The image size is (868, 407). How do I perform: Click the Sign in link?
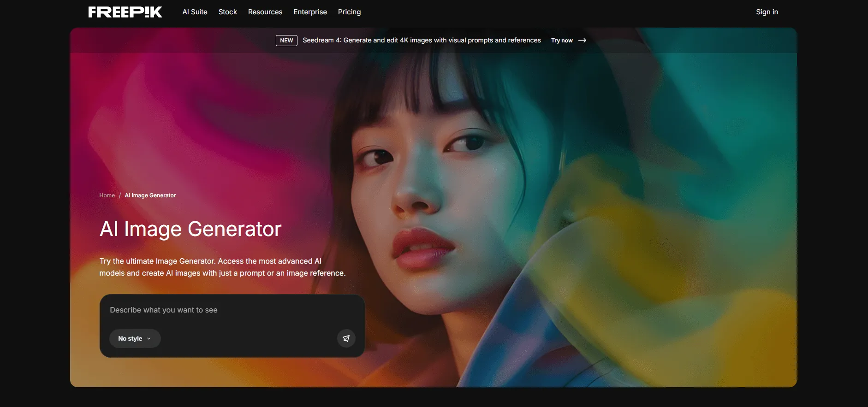[x=767, y=12]
